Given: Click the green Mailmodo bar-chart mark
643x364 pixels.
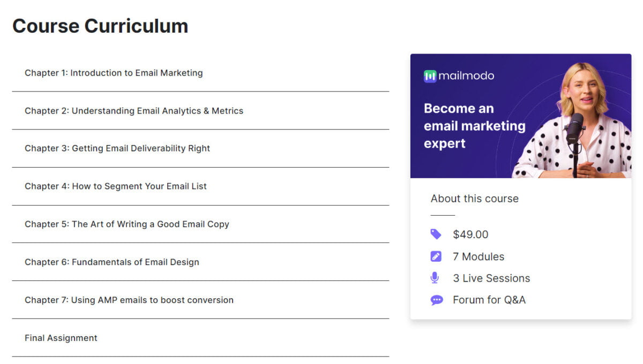Looking at the screenshot, I should coord(429,75).
